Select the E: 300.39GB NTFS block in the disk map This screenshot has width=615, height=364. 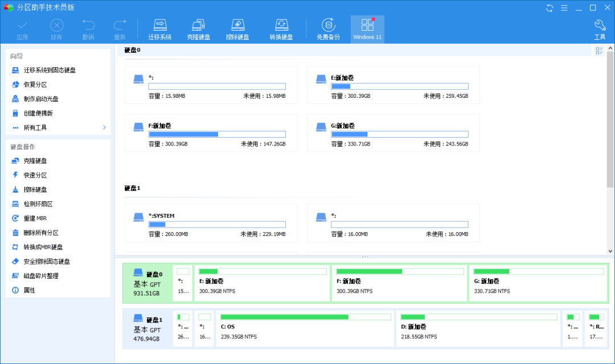tap(262, 283)
